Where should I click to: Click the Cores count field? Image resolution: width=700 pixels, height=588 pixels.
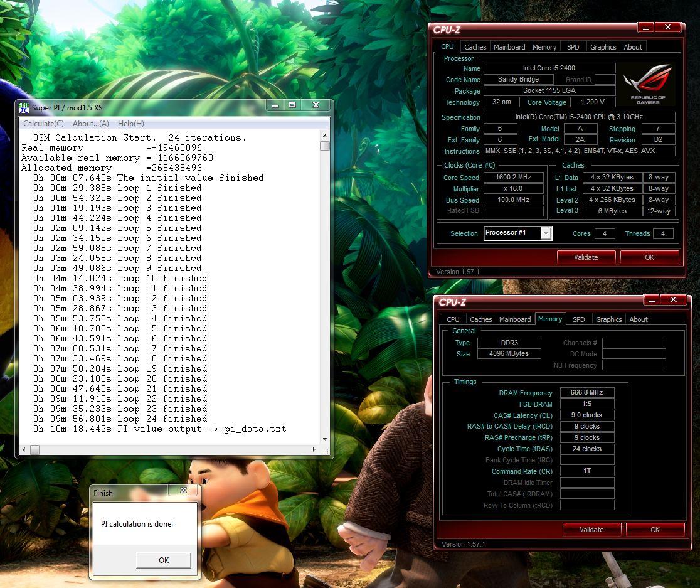point(605,233)
